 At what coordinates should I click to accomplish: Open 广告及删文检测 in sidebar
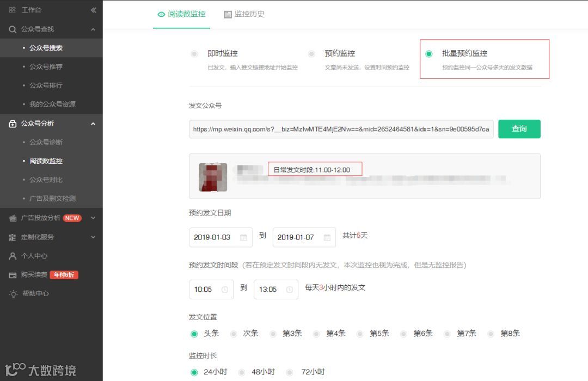[x=51, y=198]
